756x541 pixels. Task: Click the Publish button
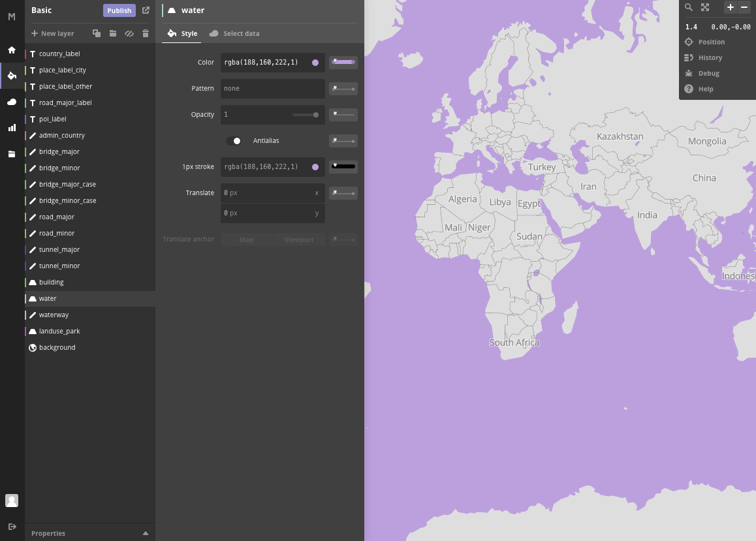119,10
